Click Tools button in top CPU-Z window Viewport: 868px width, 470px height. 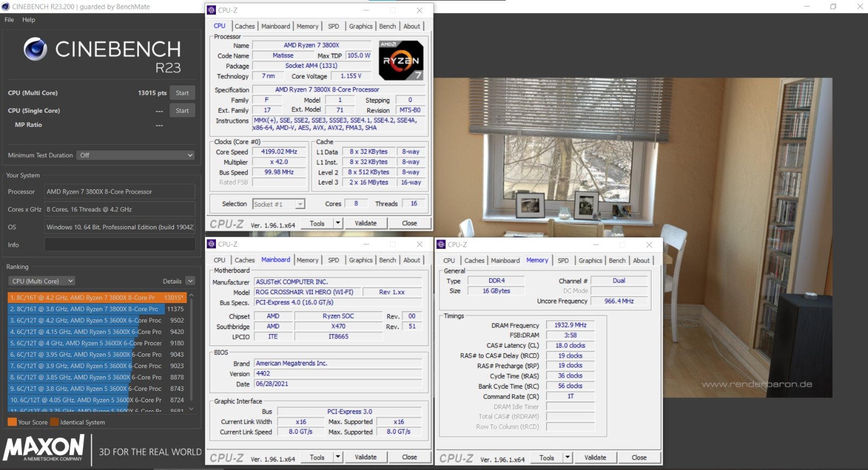[317, 223]
